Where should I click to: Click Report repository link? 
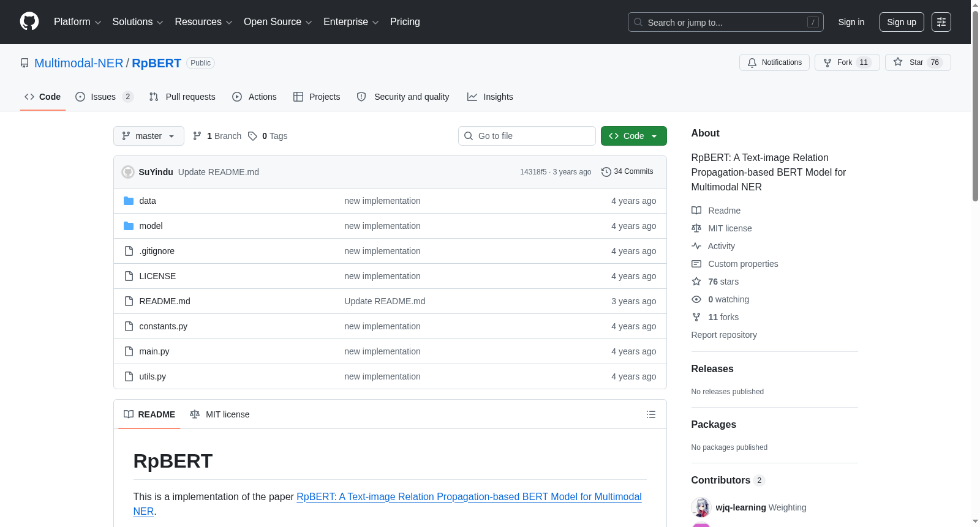pos(724,335)
